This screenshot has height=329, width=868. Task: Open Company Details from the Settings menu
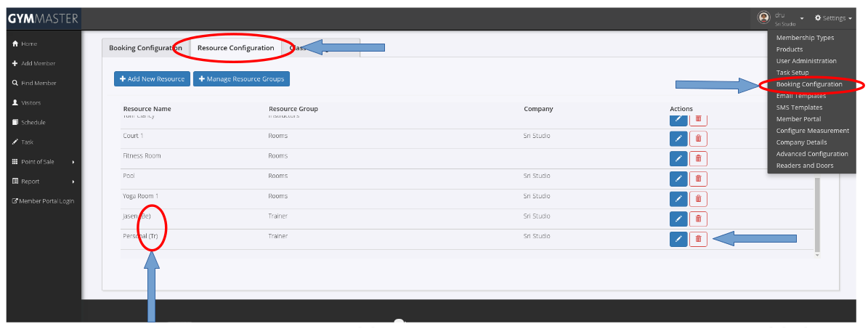click(801, 142)
